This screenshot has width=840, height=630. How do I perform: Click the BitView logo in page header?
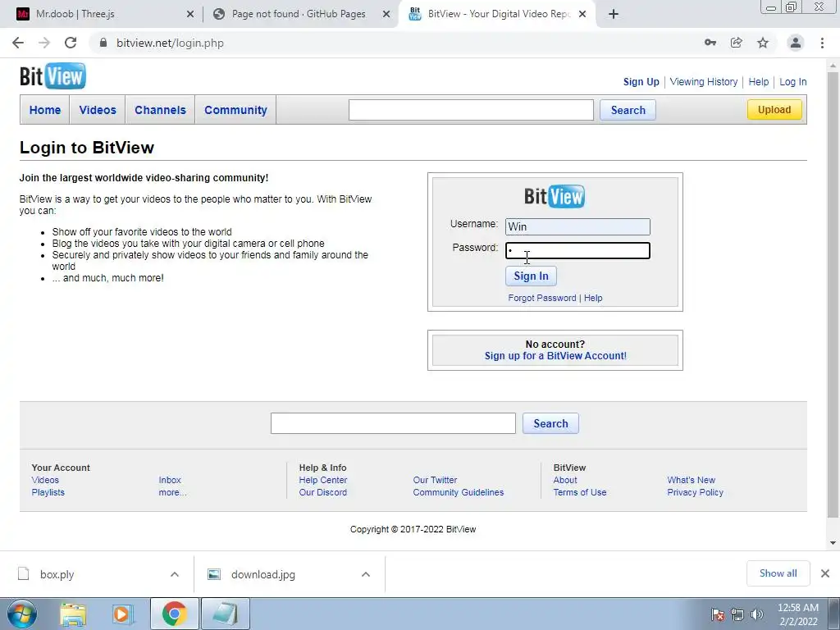tap(52, 76)
